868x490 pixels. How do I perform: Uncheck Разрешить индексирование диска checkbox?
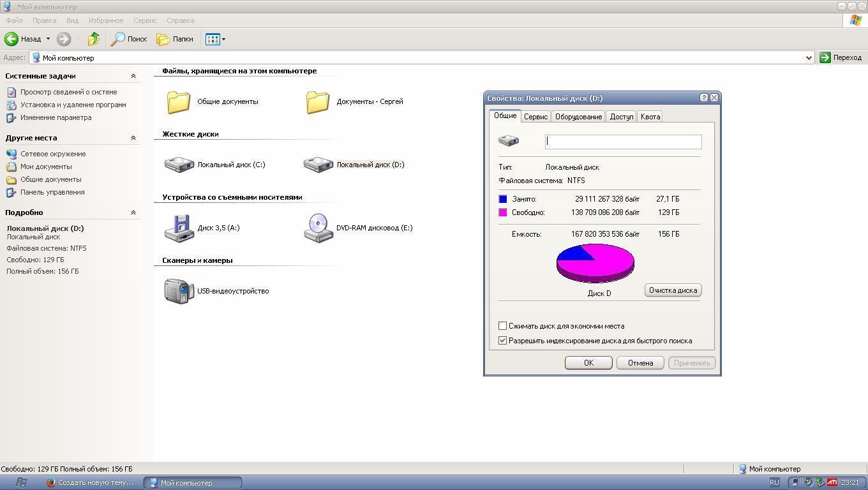point(502,341)
